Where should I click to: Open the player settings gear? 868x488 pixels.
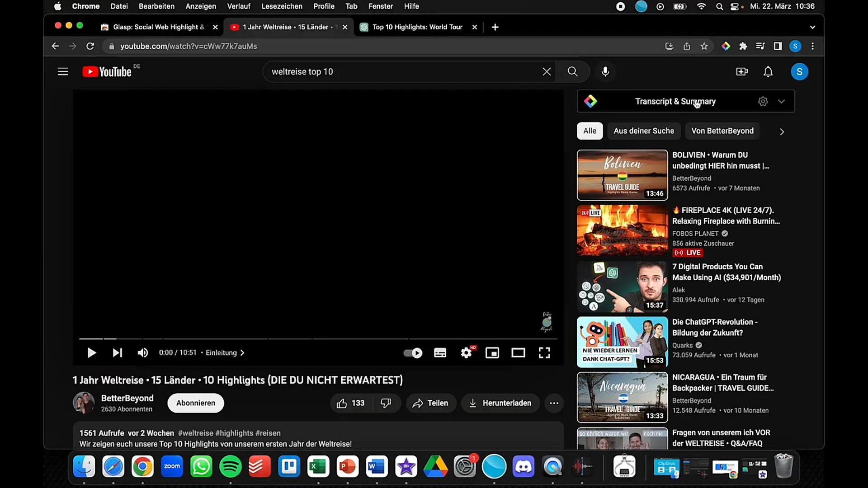click(x=467, y=353)
